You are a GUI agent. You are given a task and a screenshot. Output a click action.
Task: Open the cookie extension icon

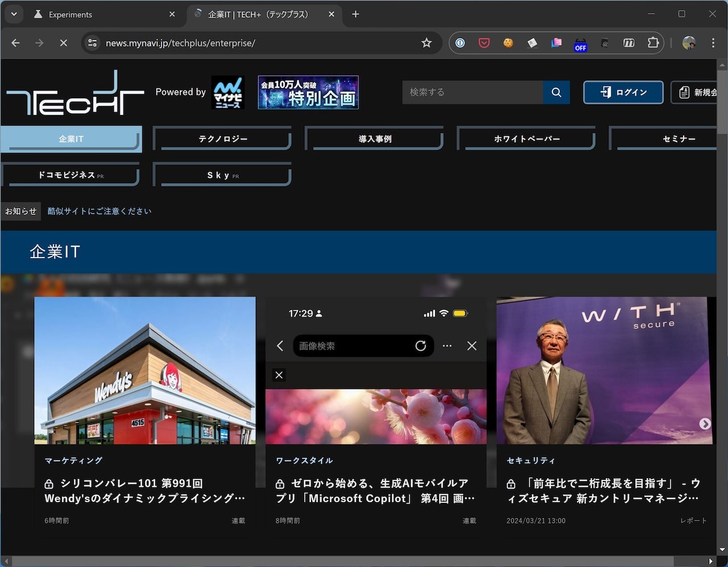pyautogui.click(x=508, y=43)
